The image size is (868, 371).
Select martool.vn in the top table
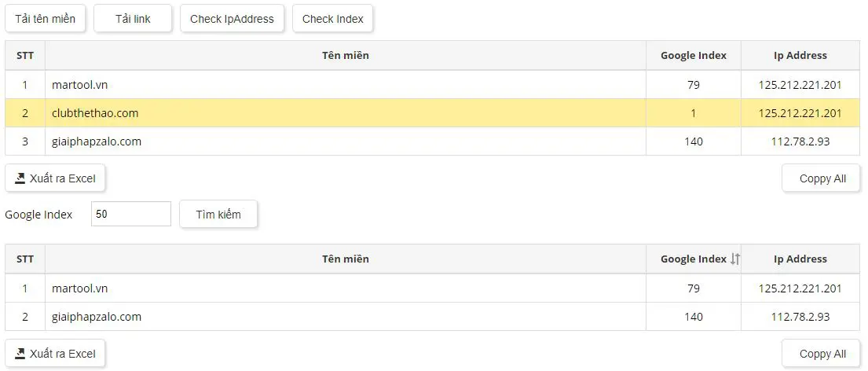[79, 85]
